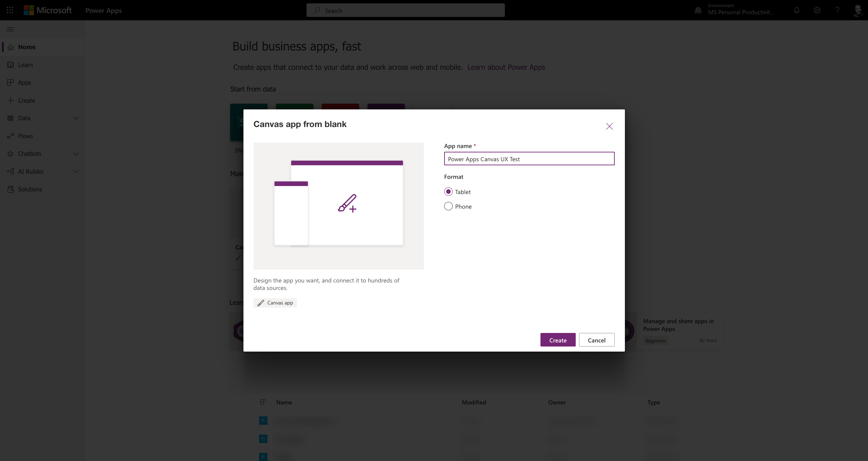Select the Tablet format option
The image size is (868, 461).
click(x=448, y=191)
